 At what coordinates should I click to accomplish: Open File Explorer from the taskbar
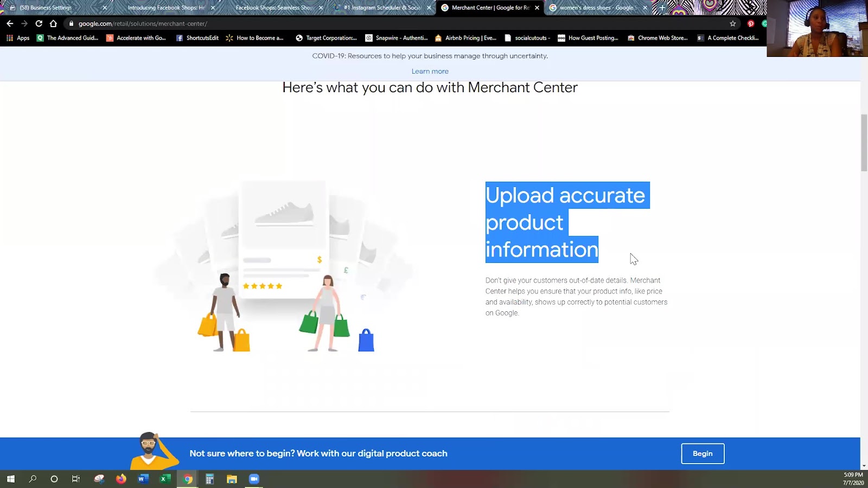(232, 479)
